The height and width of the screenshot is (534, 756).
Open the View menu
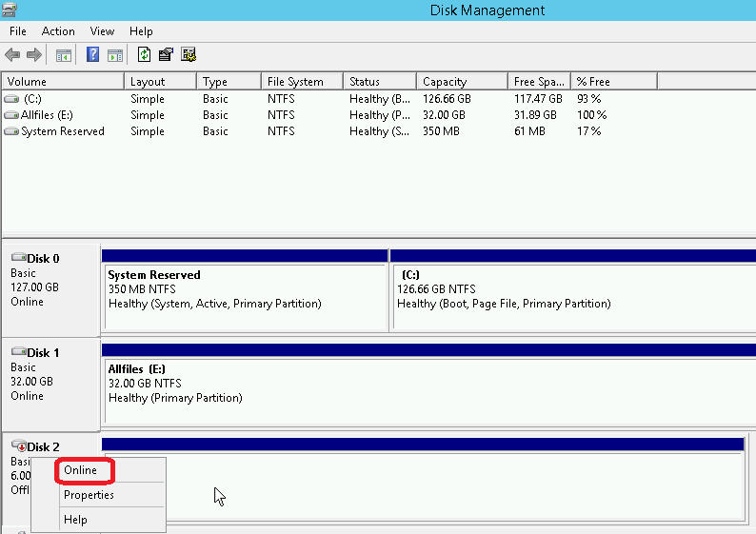[102, 31]
